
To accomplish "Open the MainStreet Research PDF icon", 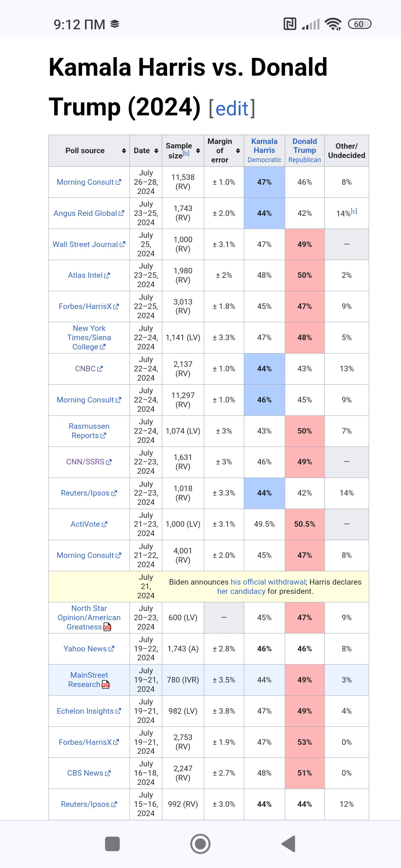I will pos(106,684).
